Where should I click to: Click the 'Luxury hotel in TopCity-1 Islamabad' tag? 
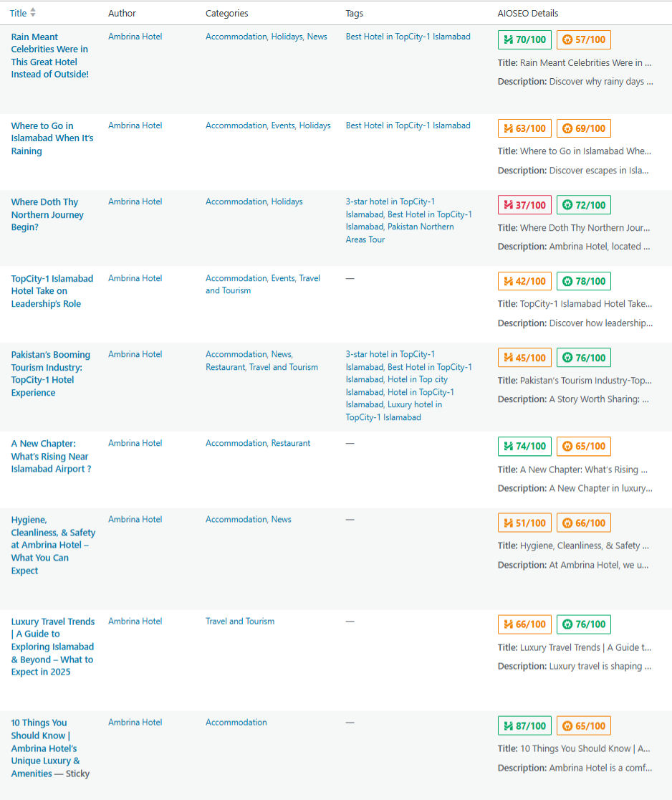pos(393,411)
